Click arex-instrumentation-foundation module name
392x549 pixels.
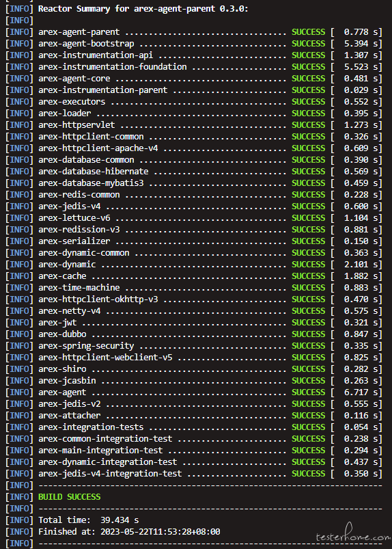(x=112, y=66)
